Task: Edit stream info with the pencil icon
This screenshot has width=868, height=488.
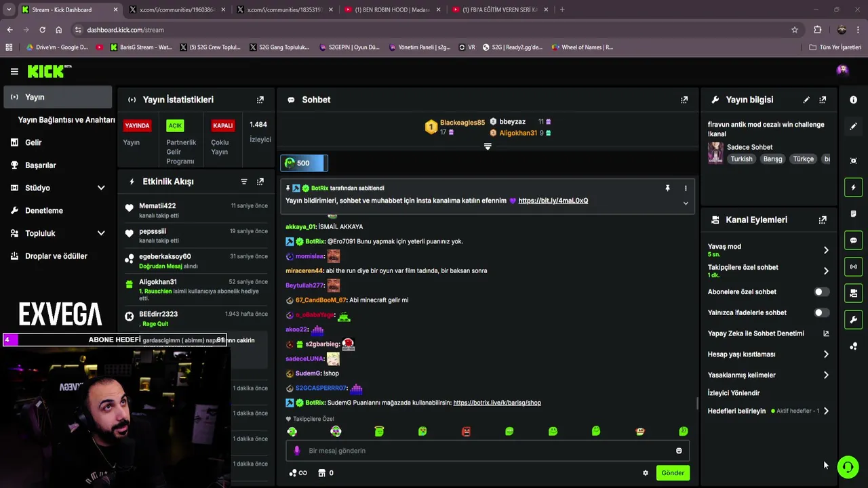Action: [x=806, y=100]
